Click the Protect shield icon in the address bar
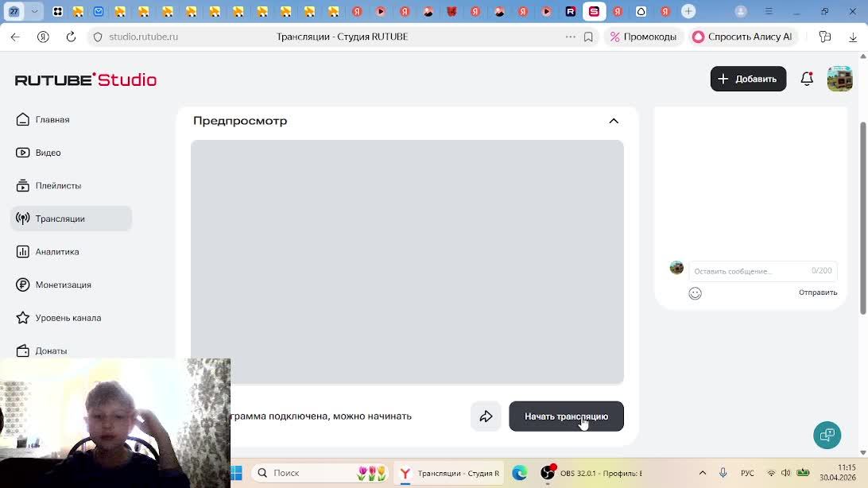The width and height of the screenshot is (868, 488). point(98,37)
